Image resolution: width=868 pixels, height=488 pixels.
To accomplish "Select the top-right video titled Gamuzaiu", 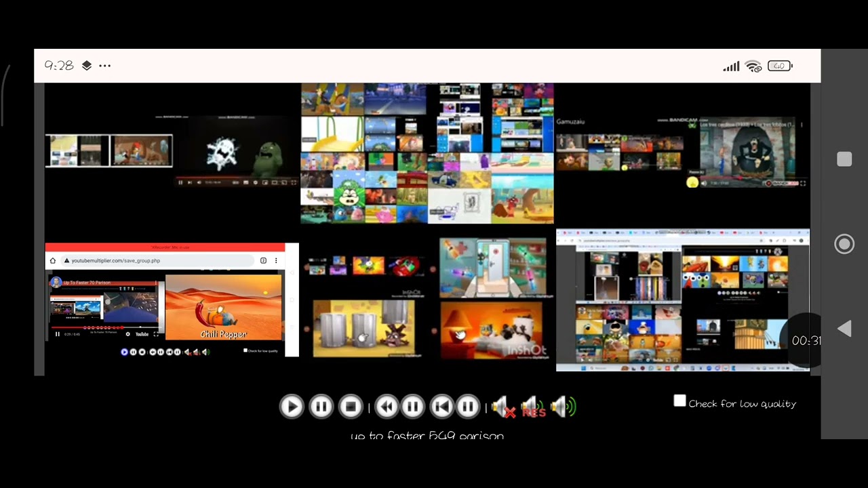I will pyautogui.click(x=682, y=152).
